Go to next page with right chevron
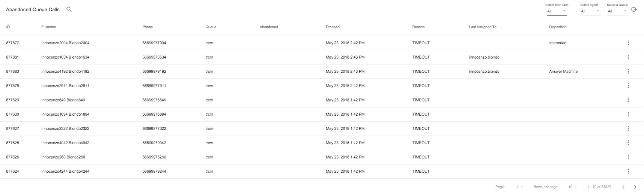This screenshot has width=644, height=194. [x=635, y=187]
